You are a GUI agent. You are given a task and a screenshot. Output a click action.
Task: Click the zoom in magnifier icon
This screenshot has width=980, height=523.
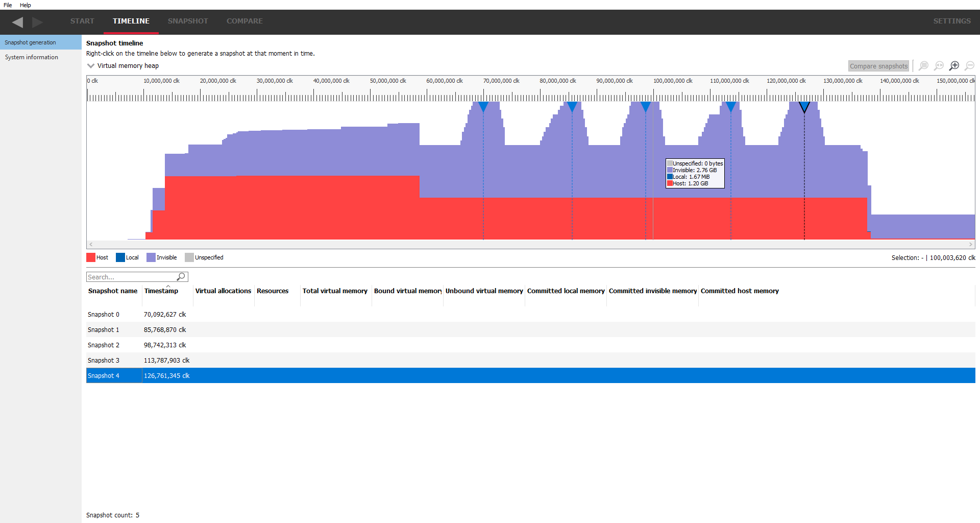click(x=954, y=66)
